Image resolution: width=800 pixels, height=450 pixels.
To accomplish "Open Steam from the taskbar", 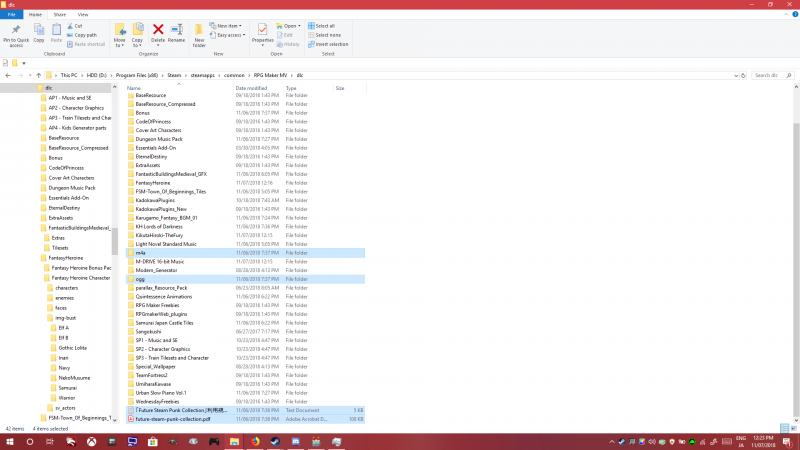I will [275, 442].
